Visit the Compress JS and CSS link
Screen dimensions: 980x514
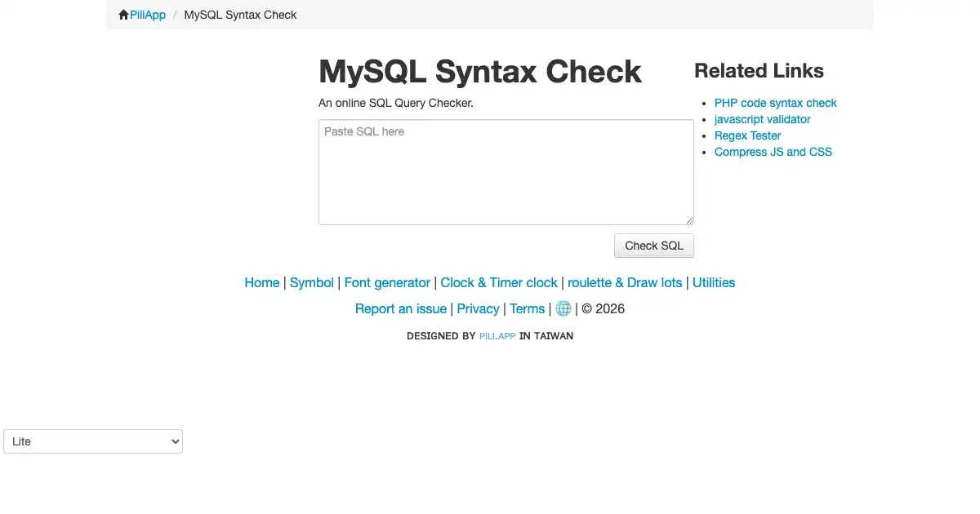click(x=773, y=152)
